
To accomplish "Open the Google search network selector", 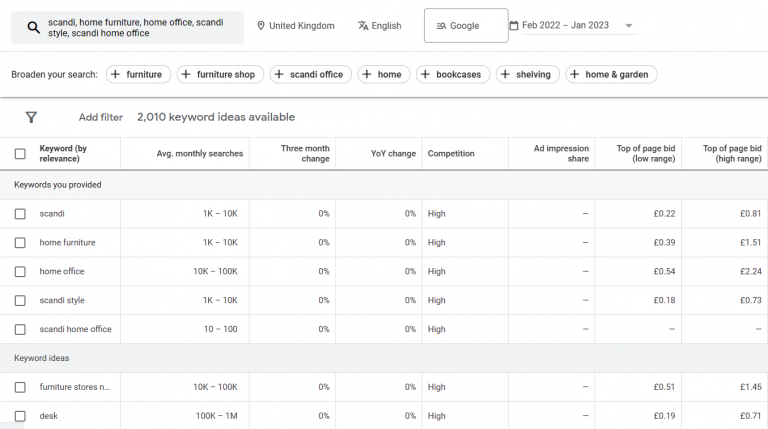I will 465,26.
